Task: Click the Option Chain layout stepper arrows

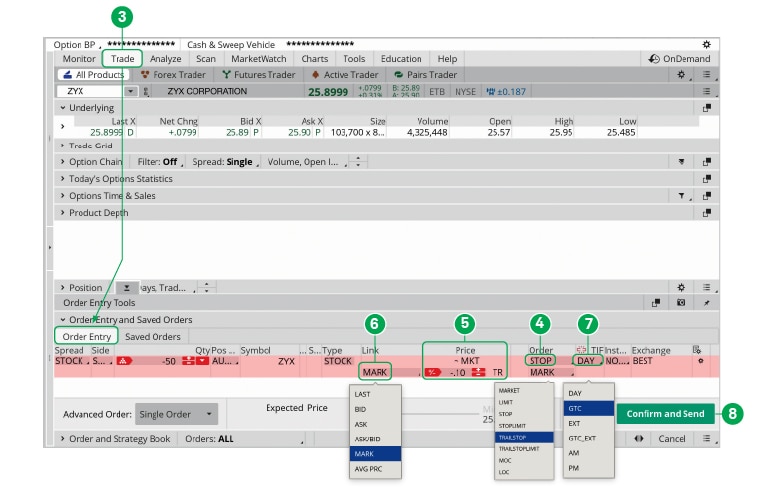Action: [x=358, y=161]
